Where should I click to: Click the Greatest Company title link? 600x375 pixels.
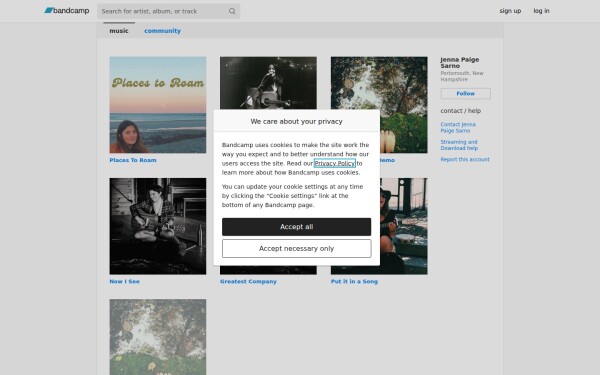(x=248, y=281)
